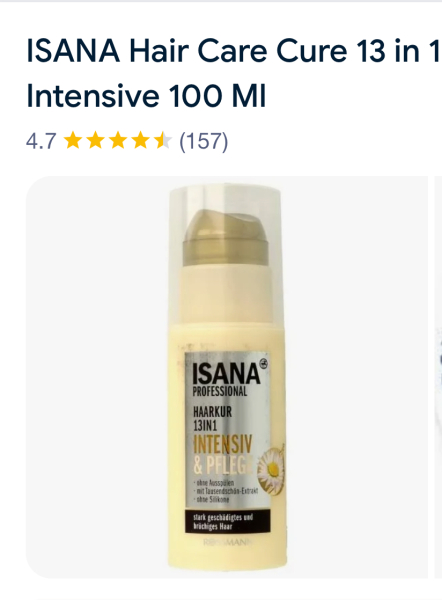The width and height of the screenshot is (442, 600).
Task: Click the fourth gold rating star
Action: click(x=140, y=140)
